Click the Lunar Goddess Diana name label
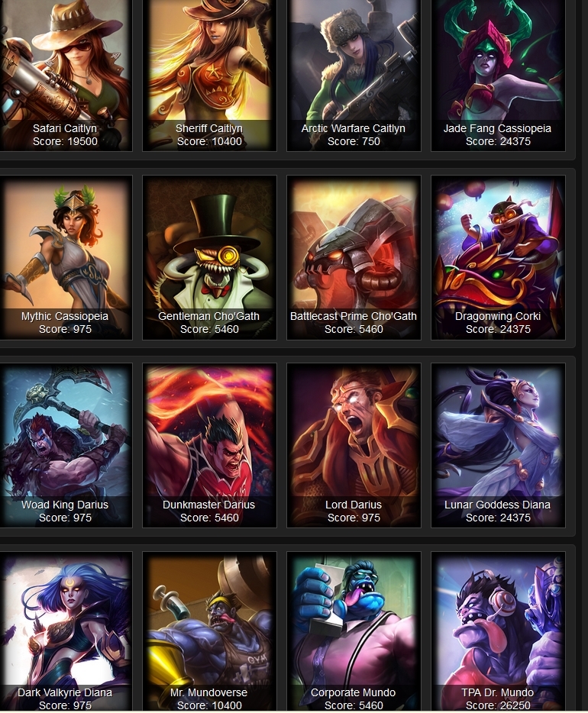The height and width of the screenshot is (713, 588). [497, 505]
